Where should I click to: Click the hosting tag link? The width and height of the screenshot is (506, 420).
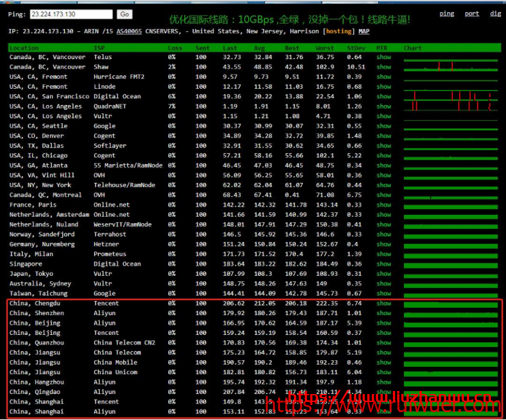[340, 31]
